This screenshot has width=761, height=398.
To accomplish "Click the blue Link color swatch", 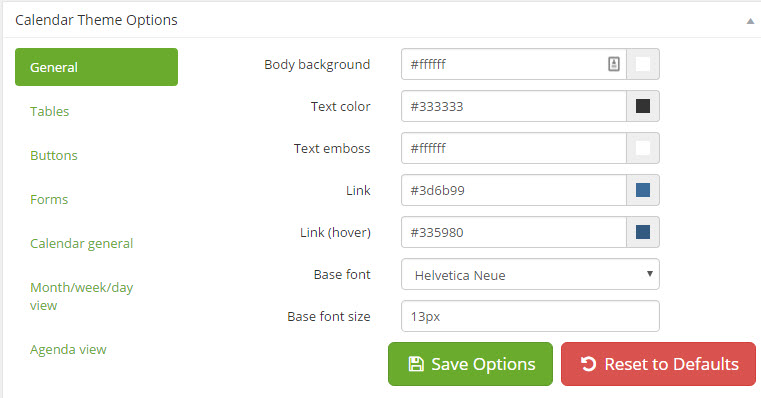I will (x=643, y=190).
